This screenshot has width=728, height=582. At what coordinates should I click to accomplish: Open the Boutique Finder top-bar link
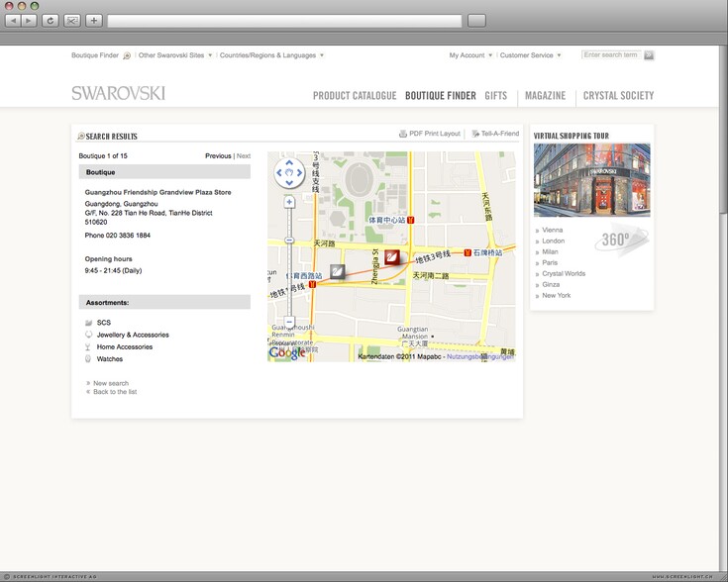(x=95, y=55)
